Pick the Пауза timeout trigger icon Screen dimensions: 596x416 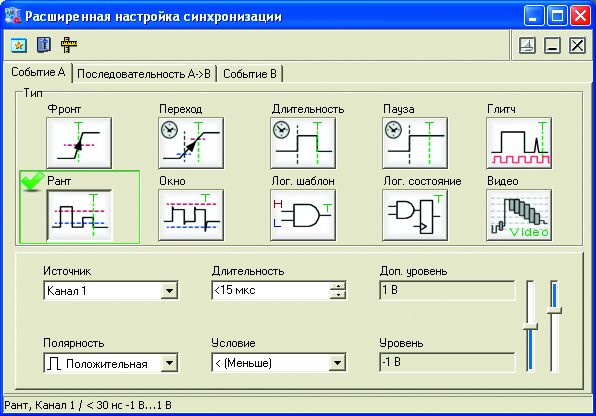[415, 143]
